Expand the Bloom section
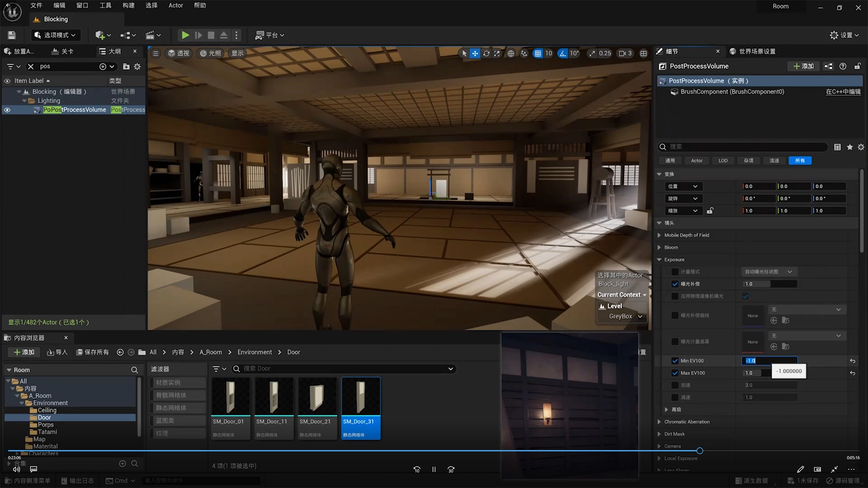The height and width of the screenshot is (488, 868). (x=659, y=247)
